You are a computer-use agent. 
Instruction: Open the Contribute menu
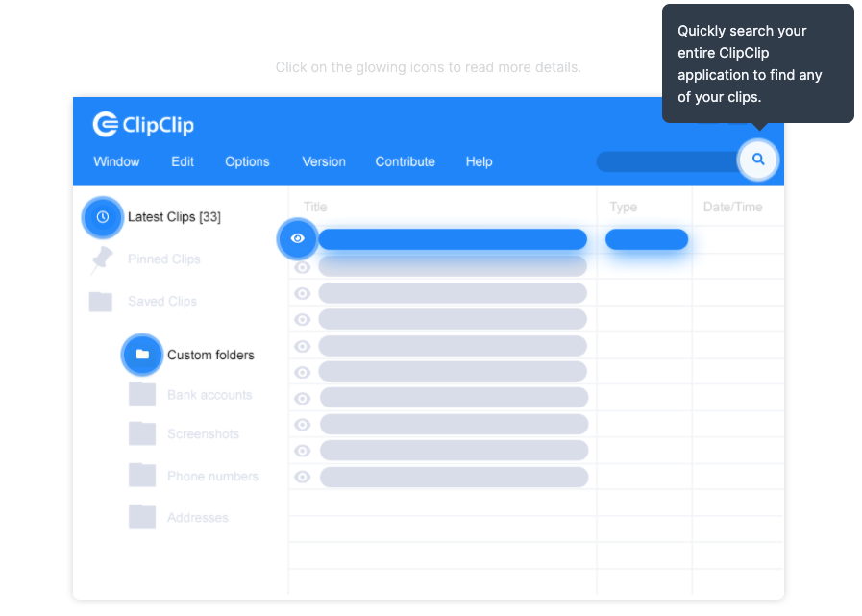point(406,161)
